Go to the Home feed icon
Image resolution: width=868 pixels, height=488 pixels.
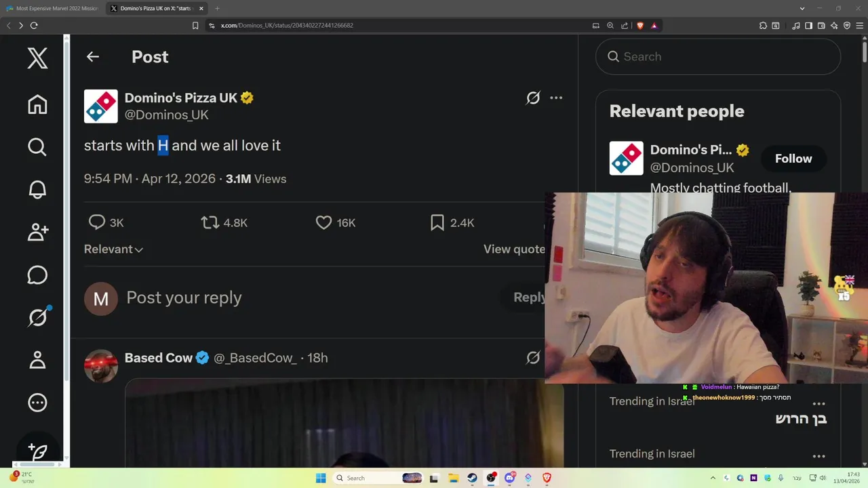[37, 104]
